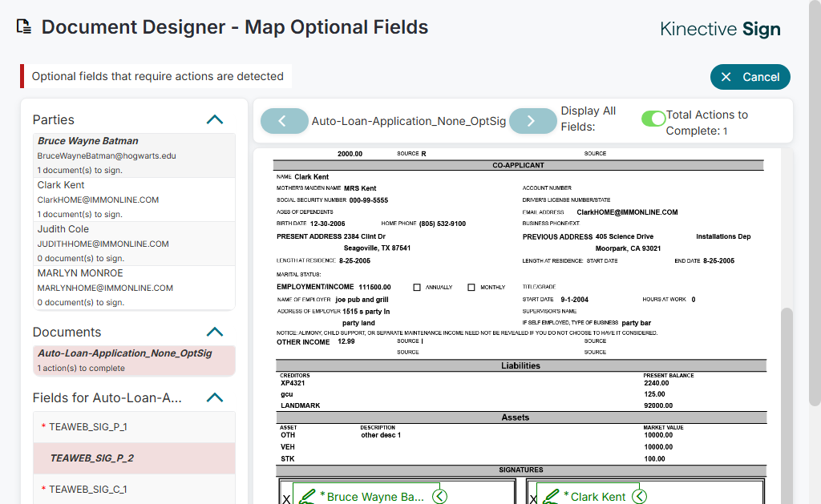The height and width of the screenshot is (504, 821).
Task: Check the MONTHLY income checkbox
Action: tap(471, 287)
